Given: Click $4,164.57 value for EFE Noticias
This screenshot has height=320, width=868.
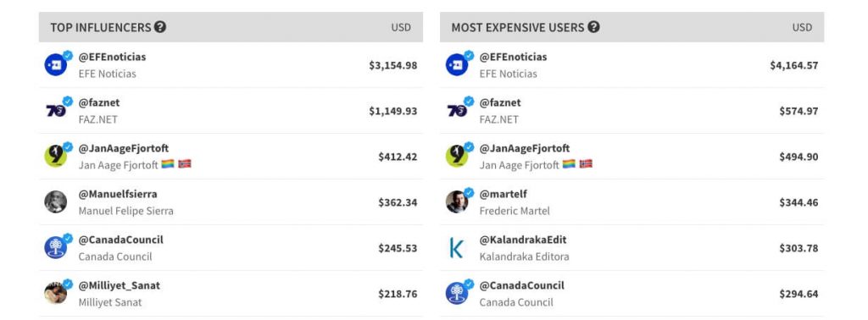Looking at the screenshot, I should tap(793, 65).
